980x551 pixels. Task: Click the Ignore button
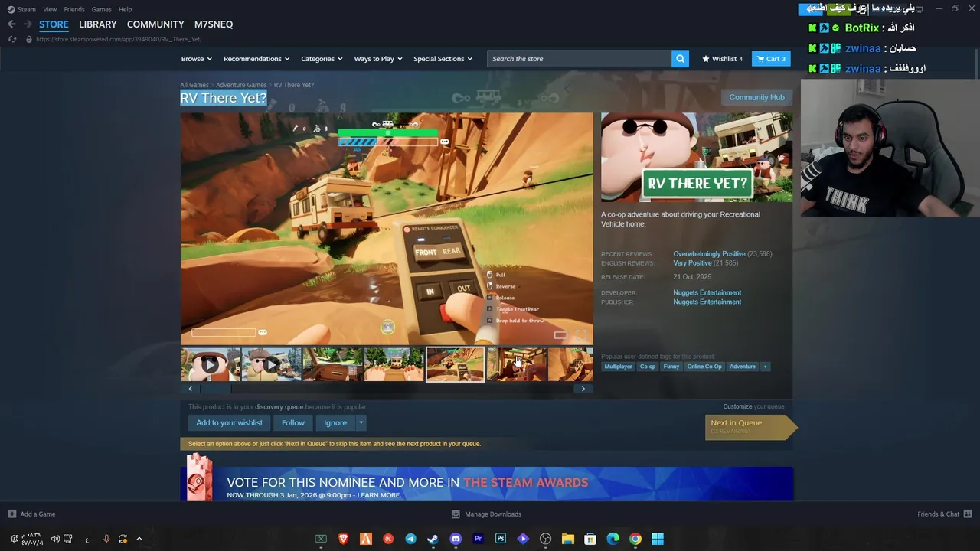(x=335, y=422)
